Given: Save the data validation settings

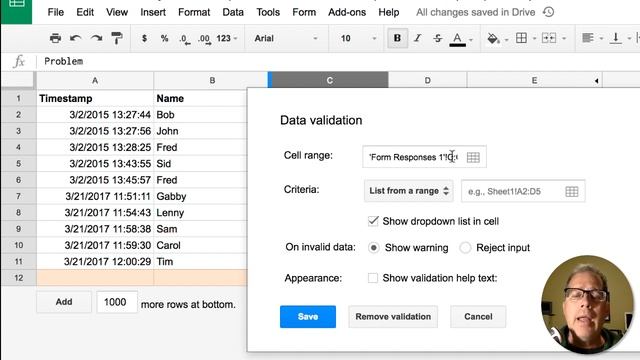Looking at the screenshot, I should click(308, 317).
